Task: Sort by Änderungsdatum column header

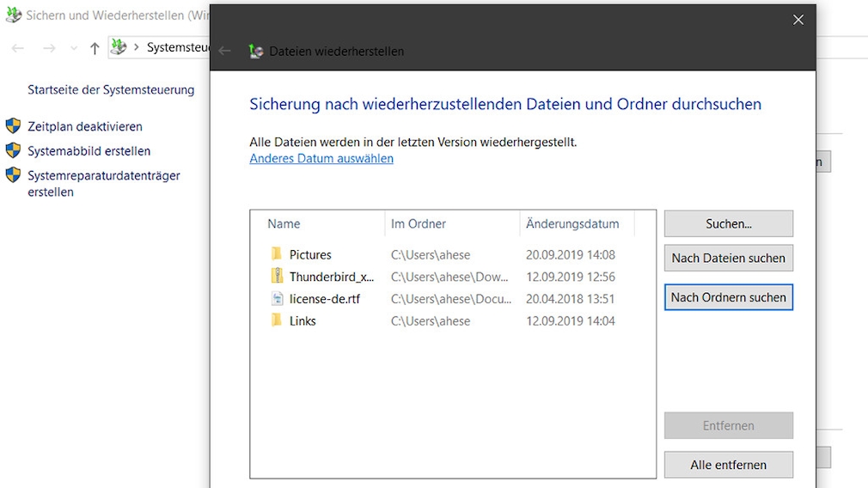Action: click(x=572, y=223)
